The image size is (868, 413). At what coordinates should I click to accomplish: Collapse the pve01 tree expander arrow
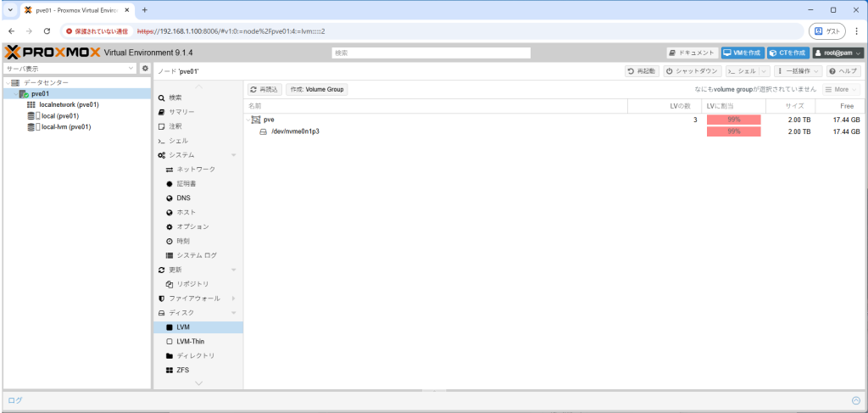click(x=15, y=94)
